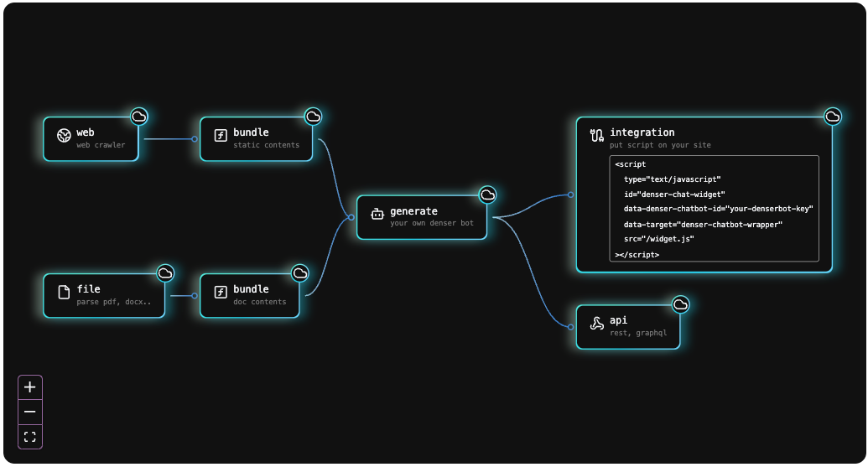Click the input handle on generate node
This screenshot has width=868, height=467.
(x=351, y=217)
